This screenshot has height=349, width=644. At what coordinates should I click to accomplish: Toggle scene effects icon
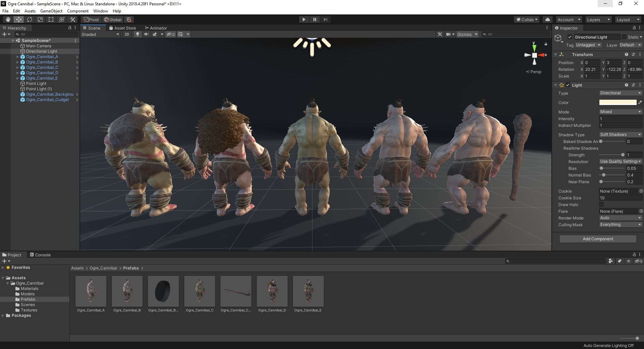[155, 34]
